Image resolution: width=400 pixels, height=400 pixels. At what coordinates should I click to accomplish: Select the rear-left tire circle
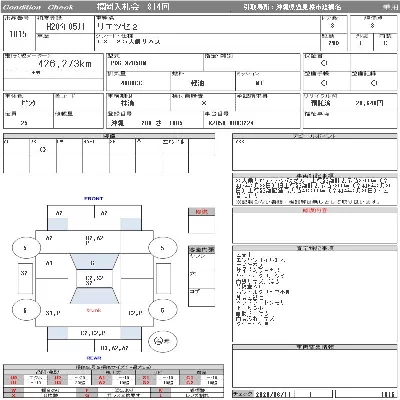26,310
